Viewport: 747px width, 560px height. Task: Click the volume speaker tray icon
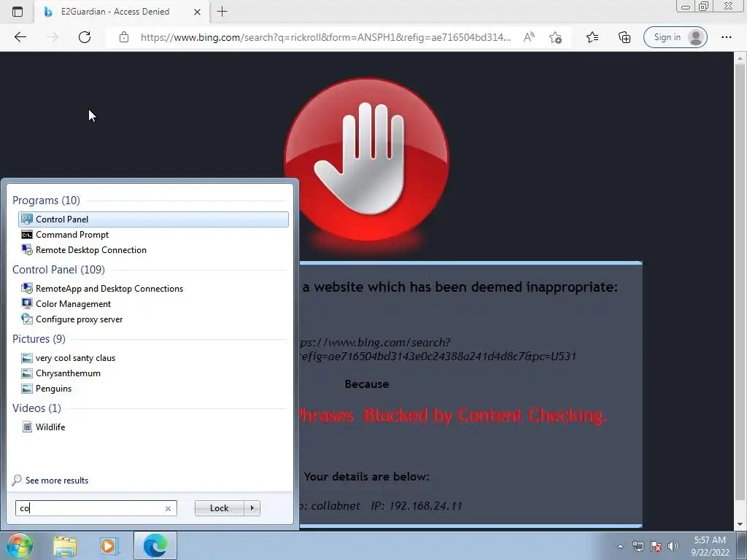[673, 546]
